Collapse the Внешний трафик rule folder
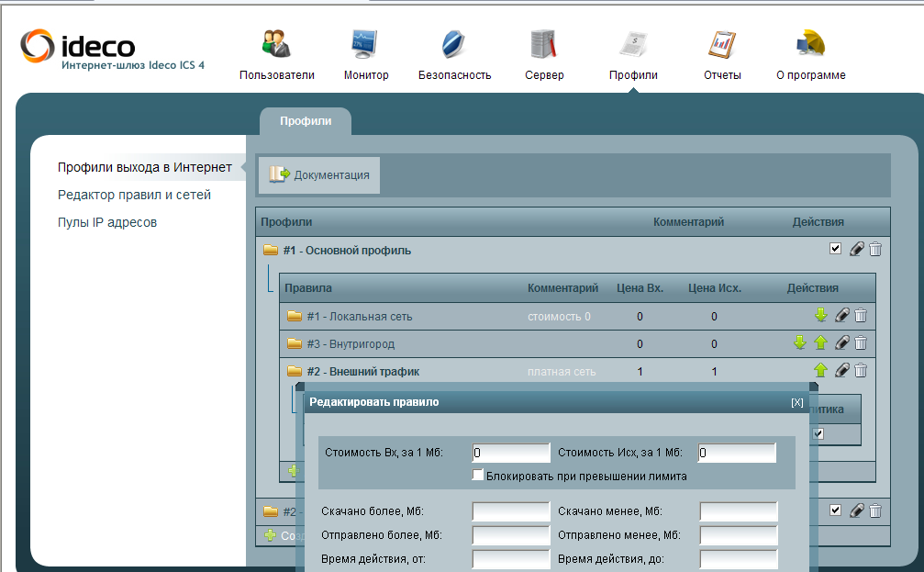 coord(294,371)
